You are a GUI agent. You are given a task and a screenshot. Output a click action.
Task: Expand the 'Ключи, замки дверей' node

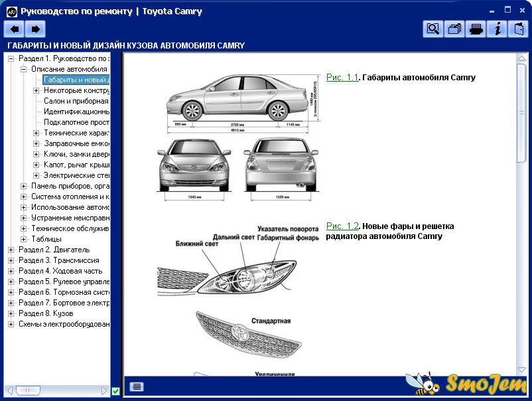(36, 154)
